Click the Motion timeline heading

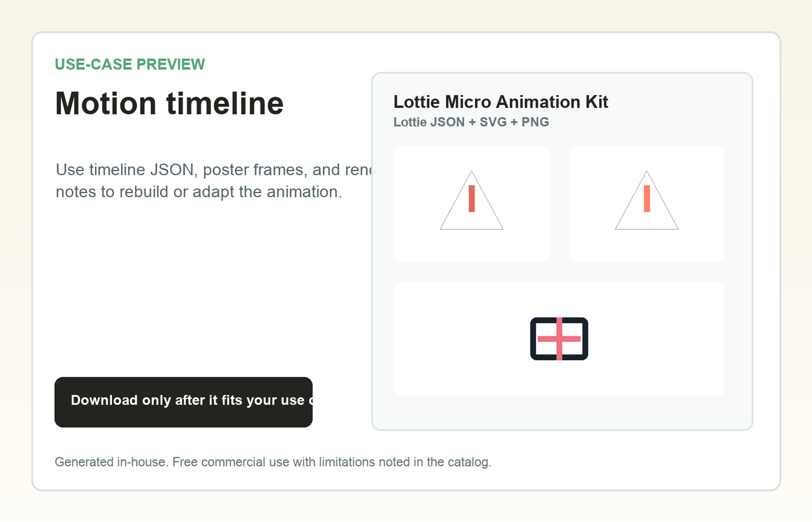pos(169,103)
